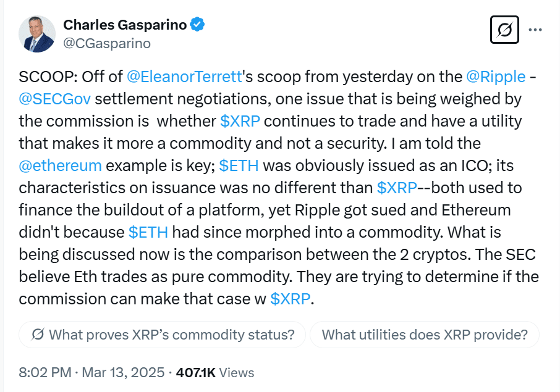Open the @EleanorTerrett mention
Viewport: 560px width, 392px height.
pyautogui.click(x=185, y=77)
